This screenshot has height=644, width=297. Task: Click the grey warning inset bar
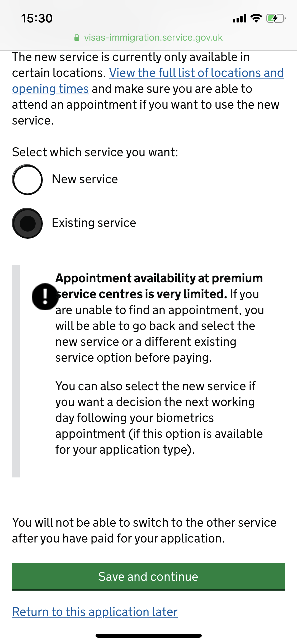click(16, 371)
